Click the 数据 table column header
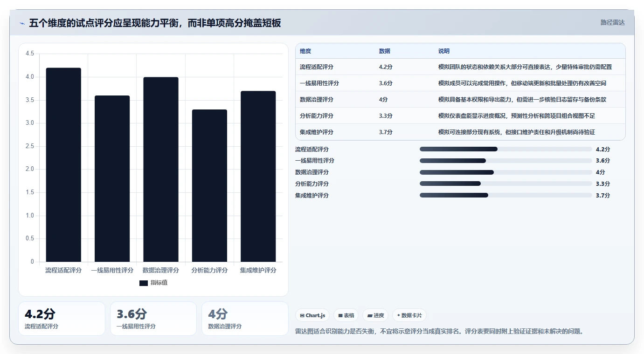Image resolution: width=644 pixels, height=354 pixels. coord(385,51)
